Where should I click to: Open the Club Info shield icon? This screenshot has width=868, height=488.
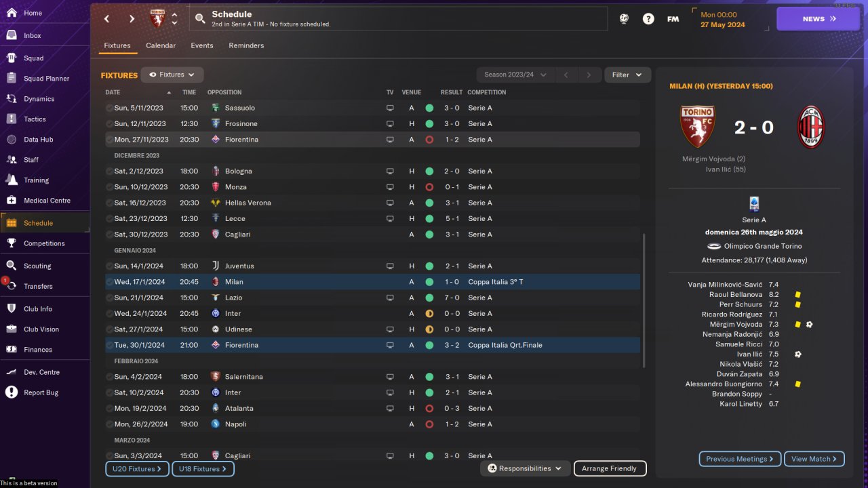coord(12,309)
